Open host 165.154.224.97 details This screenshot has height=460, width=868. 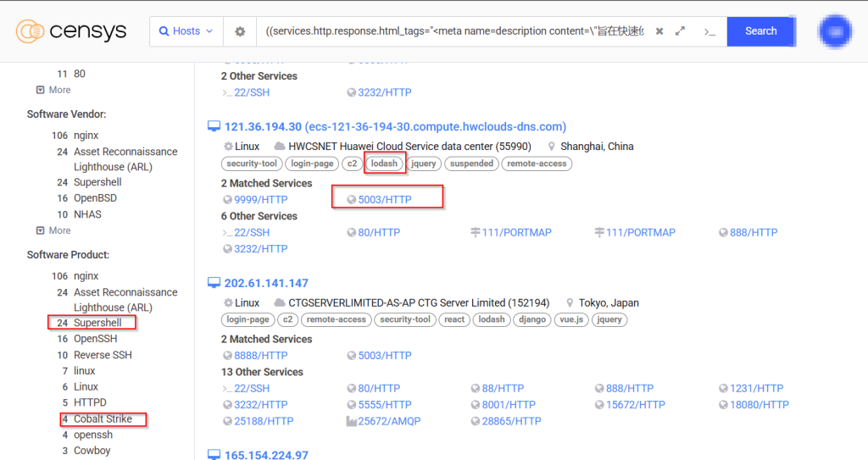click(x=266, y=454)
